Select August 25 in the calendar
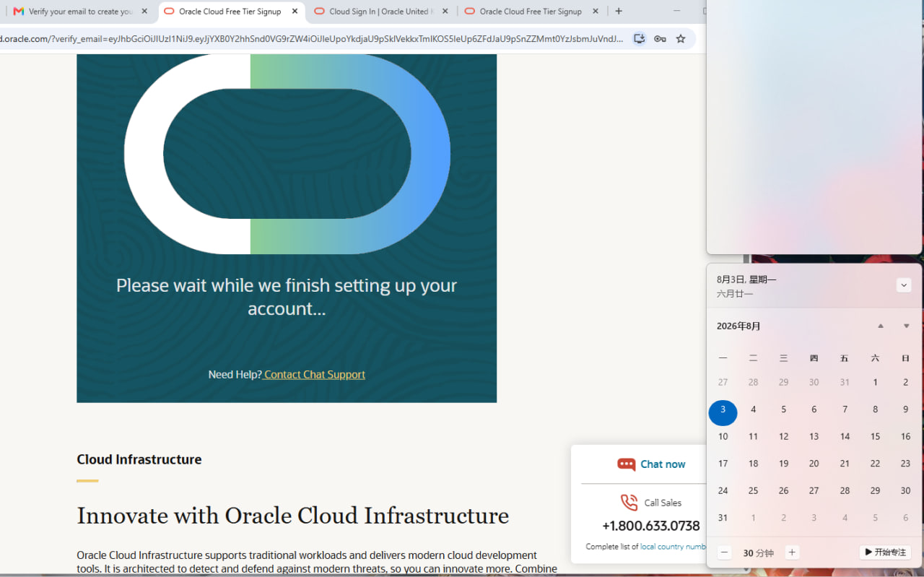 (753, 490)
